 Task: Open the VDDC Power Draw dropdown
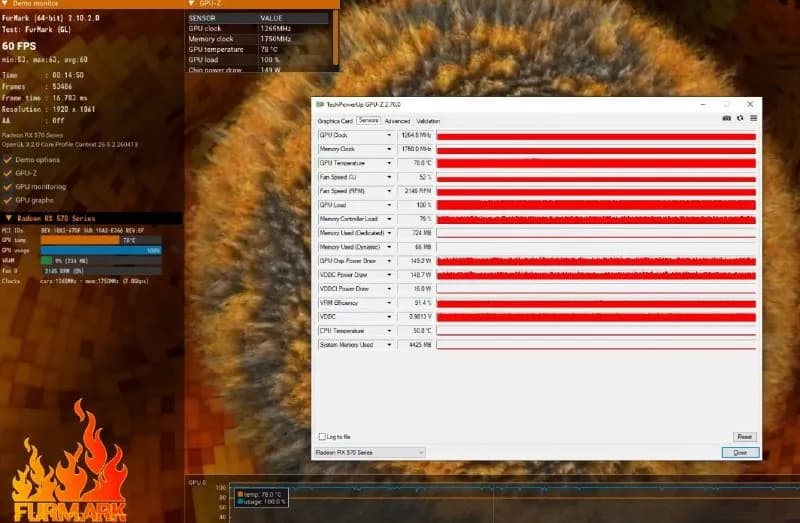coord(389,275)
